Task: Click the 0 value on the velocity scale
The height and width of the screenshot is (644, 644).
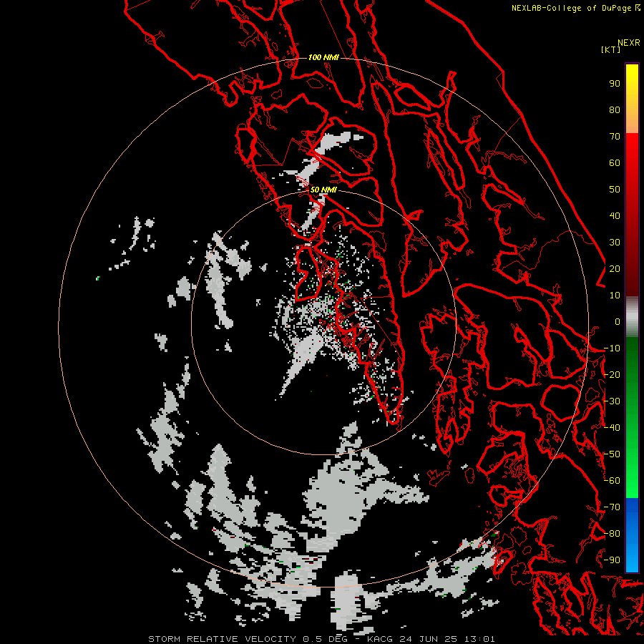Action: pos(618,322)
